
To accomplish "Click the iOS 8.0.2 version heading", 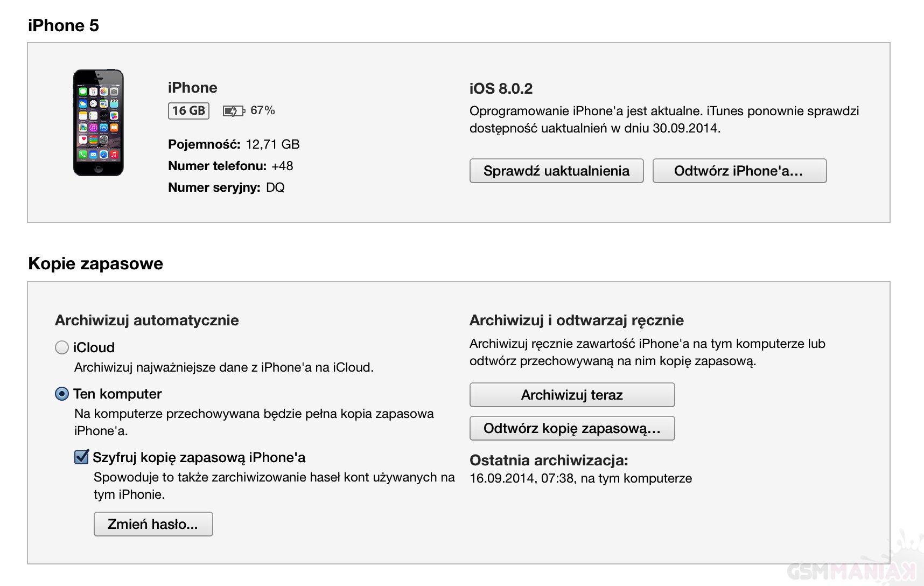I will tap(501, 89).
